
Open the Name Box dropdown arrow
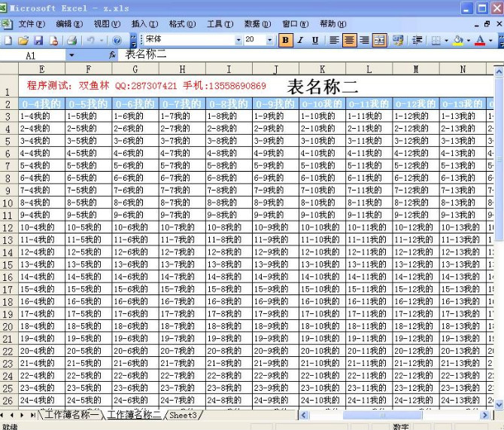click(71, 55)
